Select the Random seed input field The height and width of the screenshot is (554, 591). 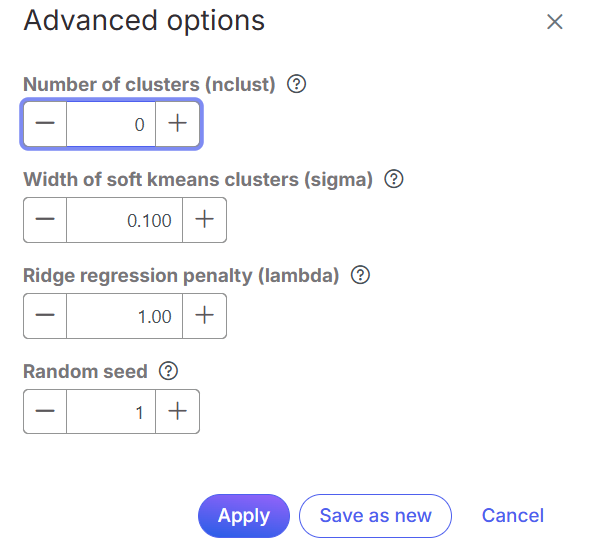111,412
